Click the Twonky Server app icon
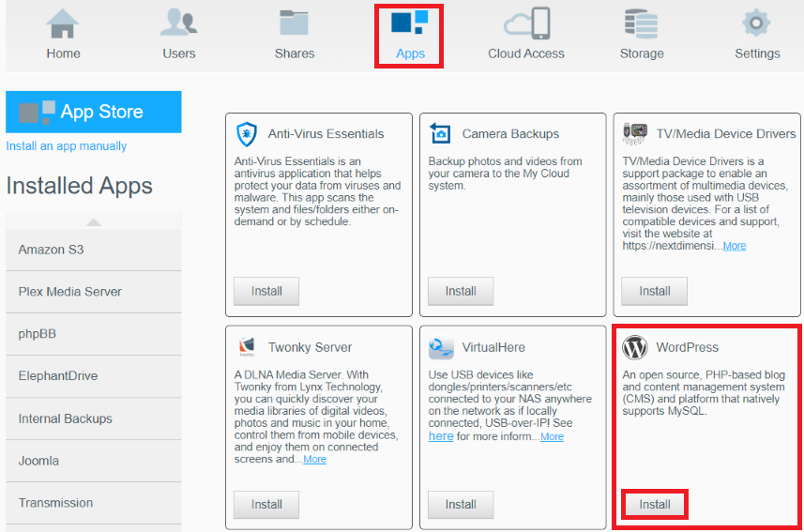The height and width of the screenshot is (532, 804). coord(247,347)
